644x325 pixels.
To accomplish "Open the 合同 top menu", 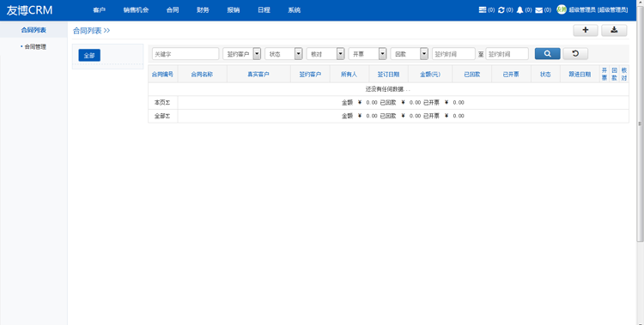I will (x=173, y=9).
